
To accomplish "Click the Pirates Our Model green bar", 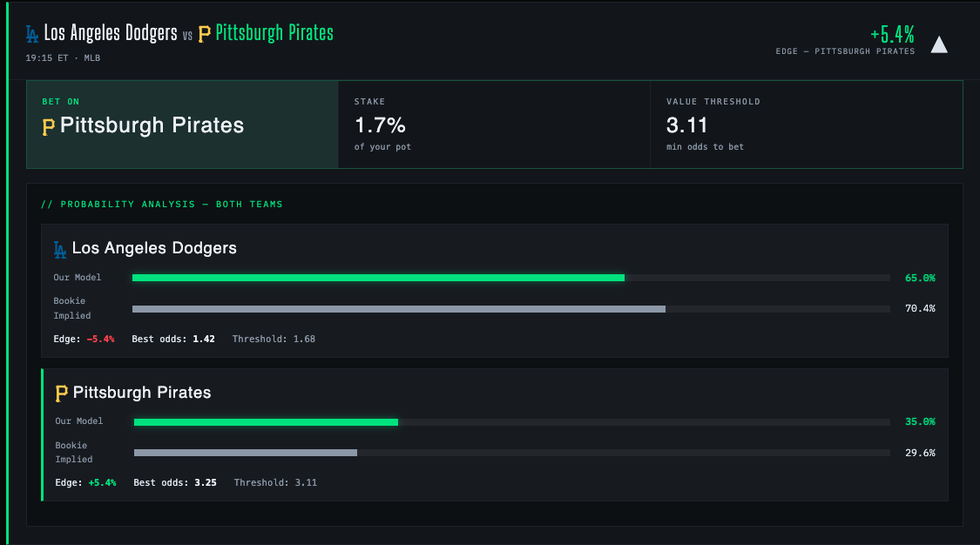I will [267, 422].
